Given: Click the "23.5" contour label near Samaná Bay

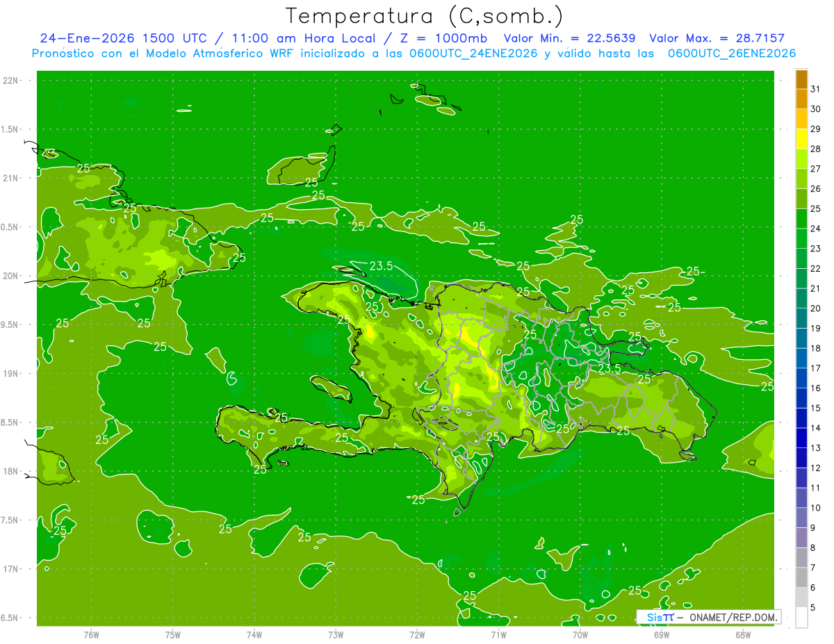Looking at the screenshot, I should pos(610,369).
